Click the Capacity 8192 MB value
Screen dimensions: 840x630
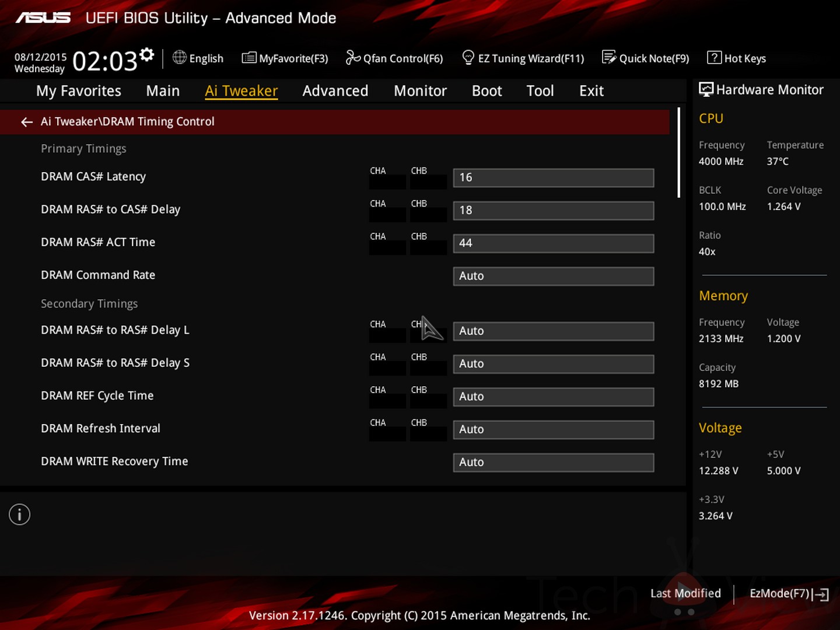pos(719,384)
